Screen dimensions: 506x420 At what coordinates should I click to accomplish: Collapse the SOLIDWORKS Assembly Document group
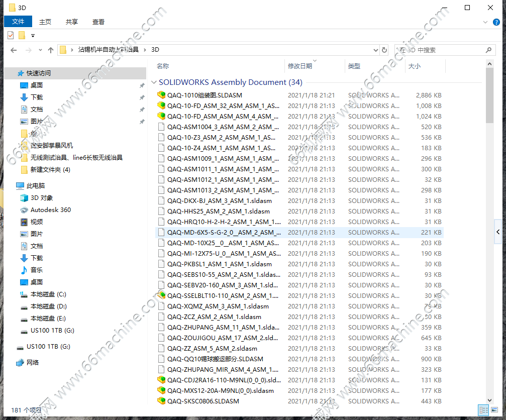tap(154, 82)
